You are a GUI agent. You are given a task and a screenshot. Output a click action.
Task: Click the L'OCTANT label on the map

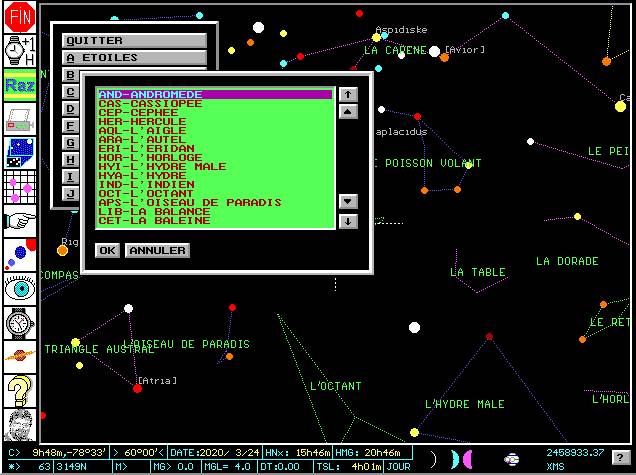(x=335, y=386)
